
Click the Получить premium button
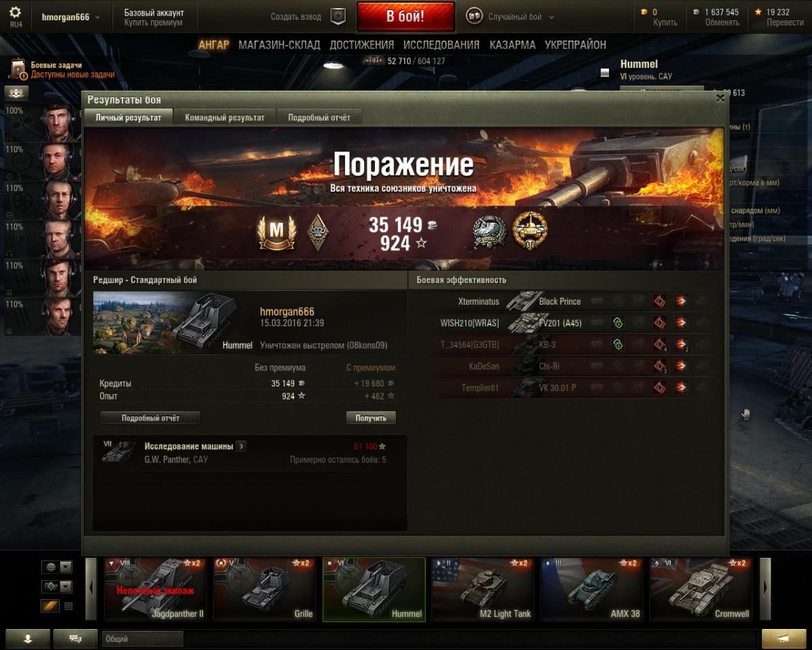click(x=371, y=418)
